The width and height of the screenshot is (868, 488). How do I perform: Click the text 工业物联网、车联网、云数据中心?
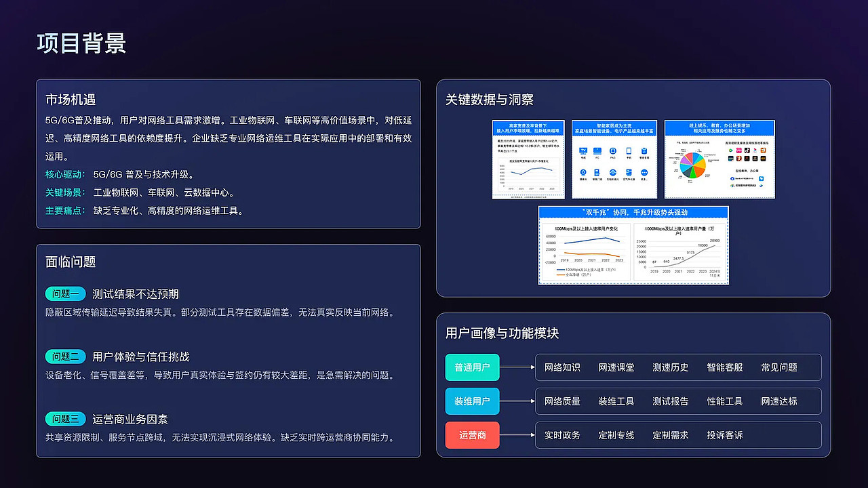point(165,192)
